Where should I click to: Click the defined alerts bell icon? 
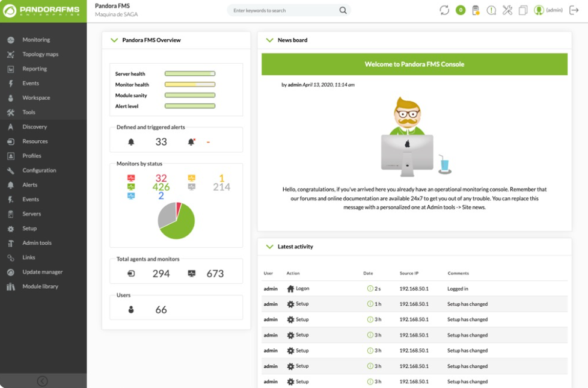pyautogui.click(x=131, y=142)
